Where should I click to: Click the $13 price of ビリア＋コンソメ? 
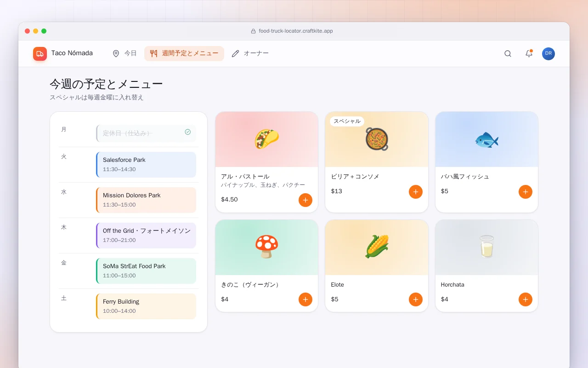(x=336, y=191)
